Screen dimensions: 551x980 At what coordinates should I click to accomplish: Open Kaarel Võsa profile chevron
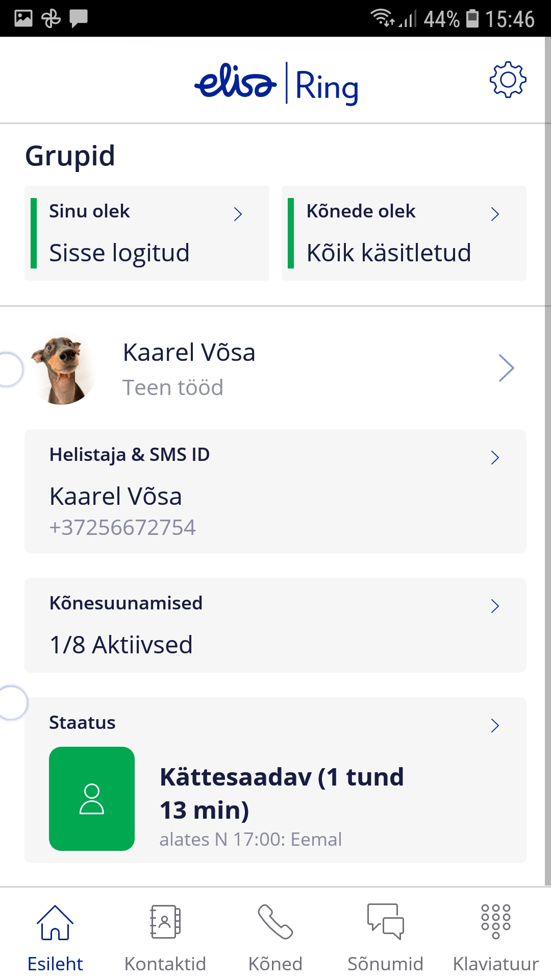pyautogui.click(x=506, y=368)
